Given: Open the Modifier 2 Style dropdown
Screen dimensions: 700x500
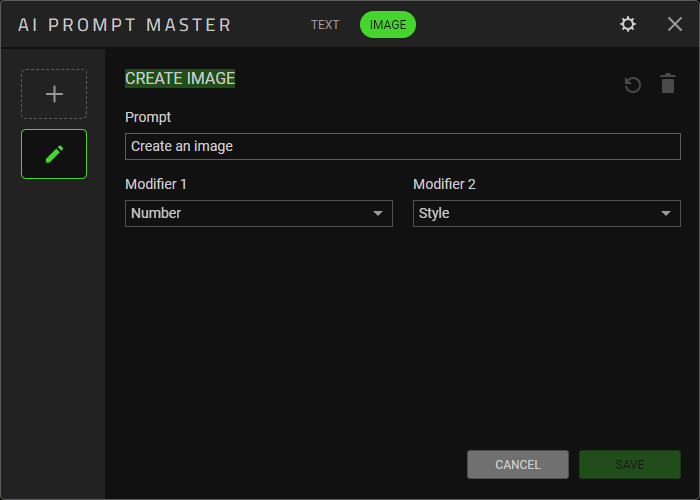Looking at the screenshot, I should coord(547,213).
